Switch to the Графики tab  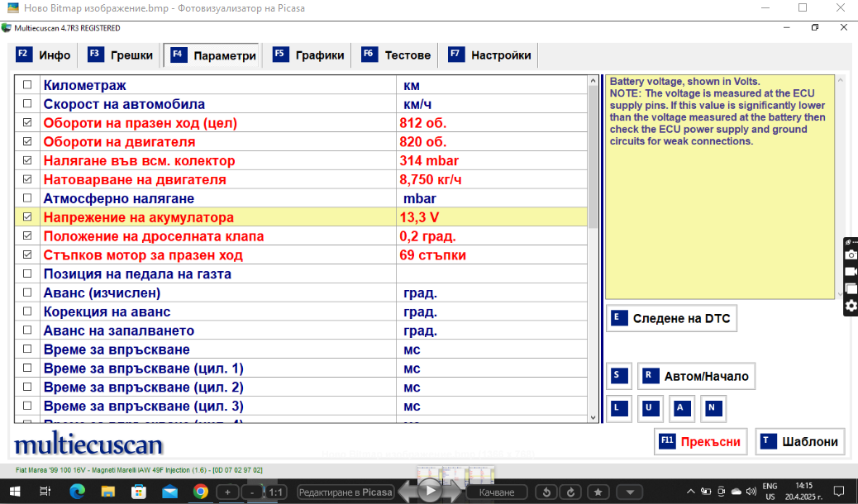pyautogui.click(x=309, y=55)
